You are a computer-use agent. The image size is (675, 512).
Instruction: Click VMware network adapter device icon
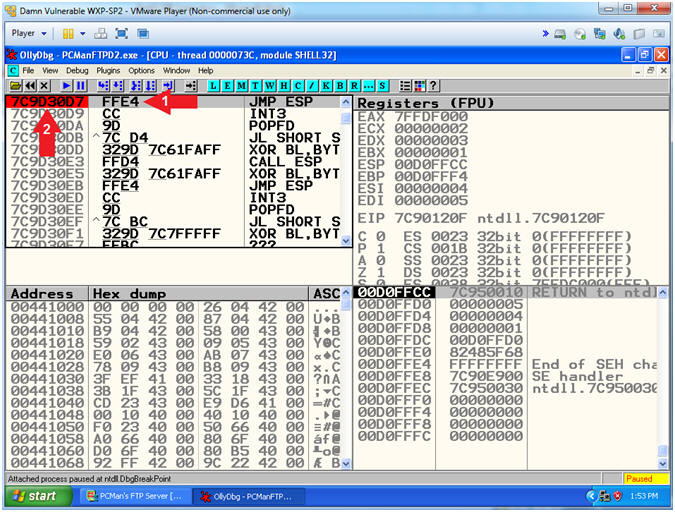(600, 34)
